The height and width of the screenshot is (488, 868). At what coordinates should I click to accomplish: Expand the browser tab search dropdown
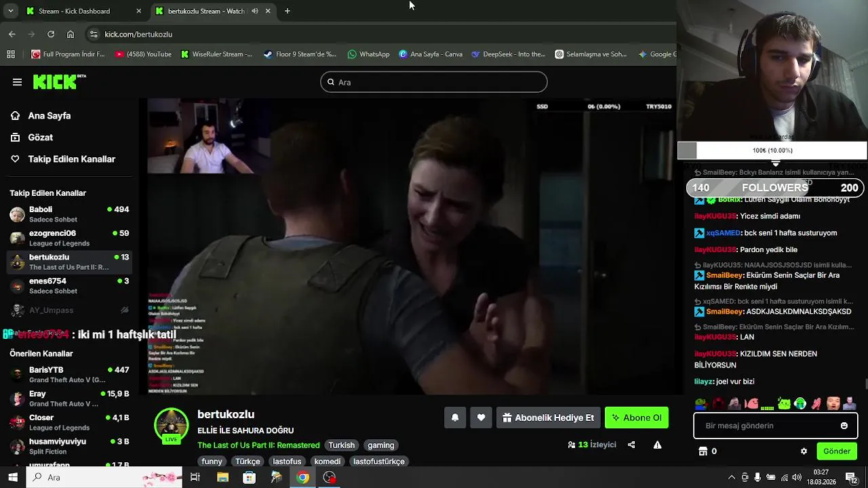(10, 11)
